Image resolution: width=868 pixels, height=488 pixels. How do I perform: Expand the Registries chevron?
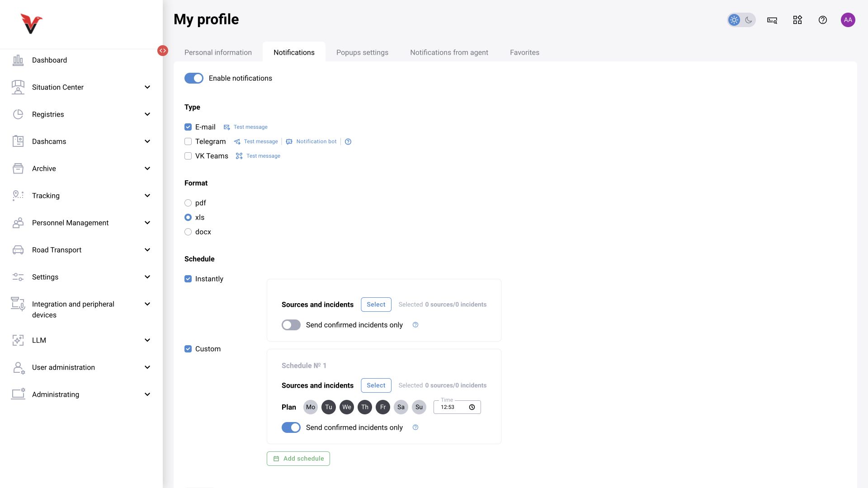point(147,114)
